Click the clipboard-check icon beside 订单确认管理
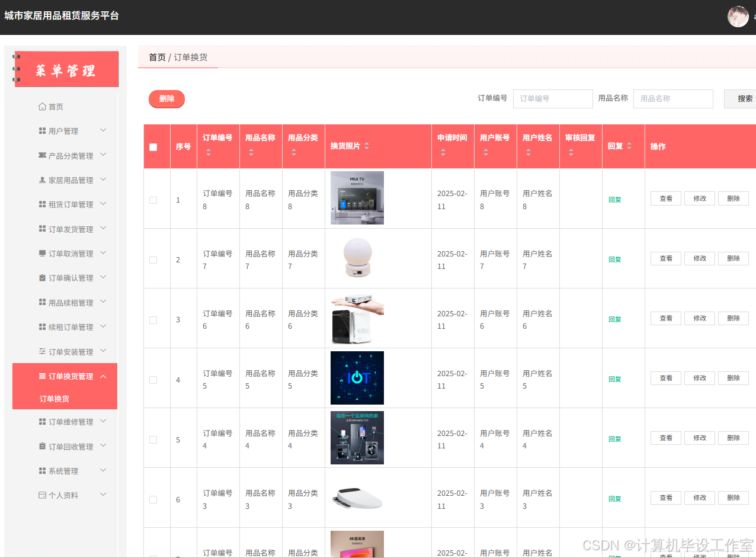The width and height of the screenshot is (756, 558). [x=42, y=277]
